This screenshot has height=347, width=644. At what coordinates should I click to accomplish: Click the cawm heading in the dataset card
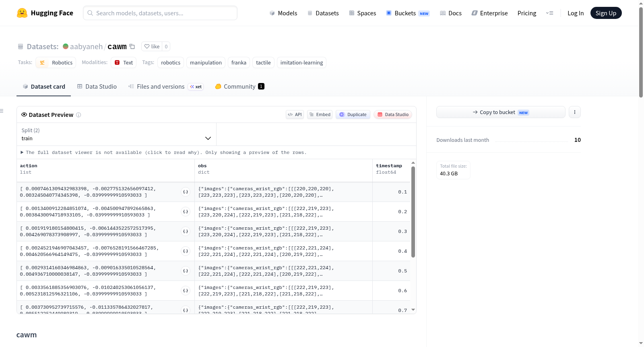pos(27,335)
